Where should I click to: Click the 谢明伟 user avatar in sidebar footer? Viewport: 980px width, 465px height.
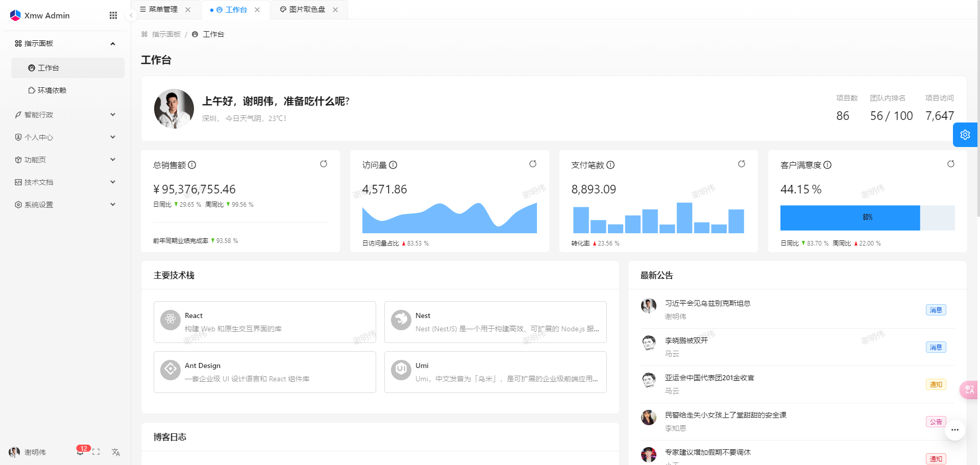point(14,452)
